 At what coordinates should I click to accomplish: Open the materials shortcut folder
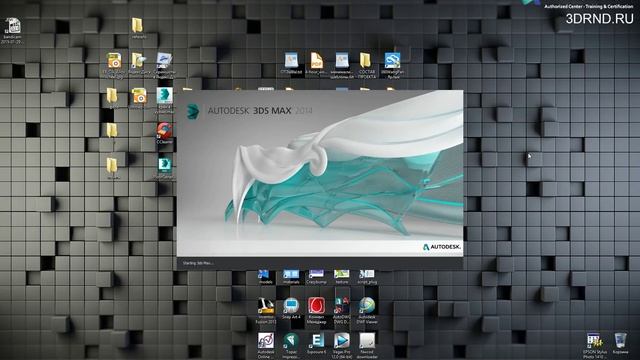291,277
